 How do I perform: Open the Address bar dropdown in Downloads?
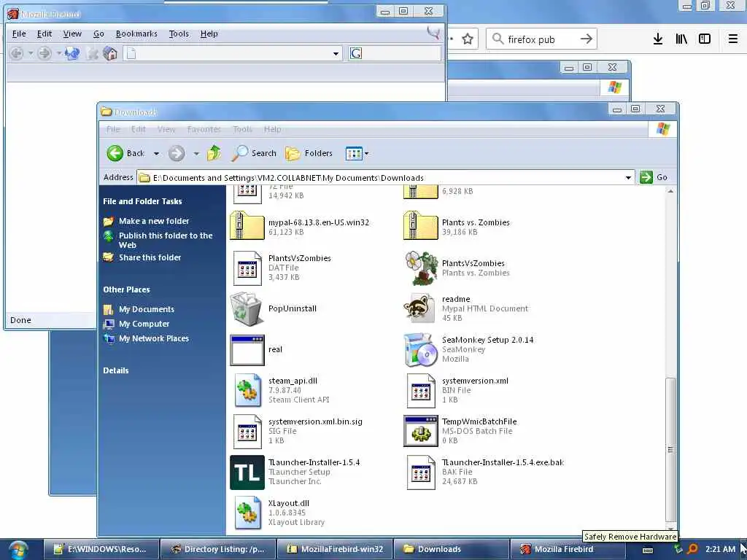pos(628,178)
